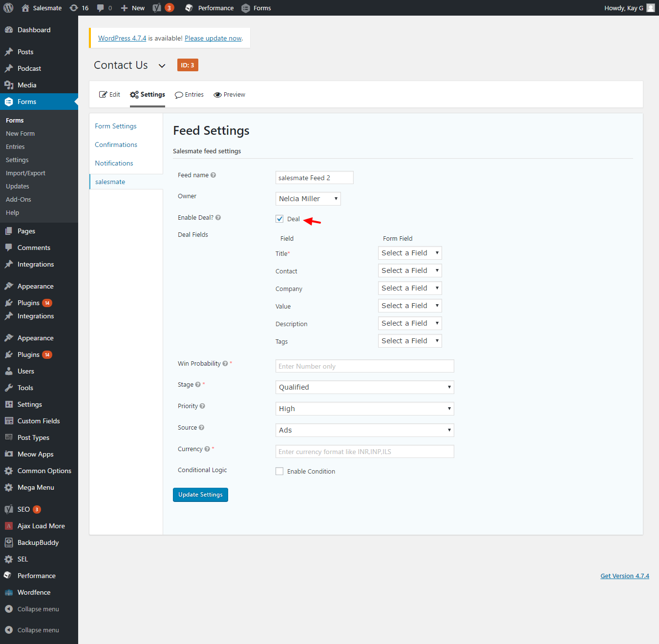Open the Source dropdown showing Ads
The image size is (659, 644).
[x=365, y=430]
